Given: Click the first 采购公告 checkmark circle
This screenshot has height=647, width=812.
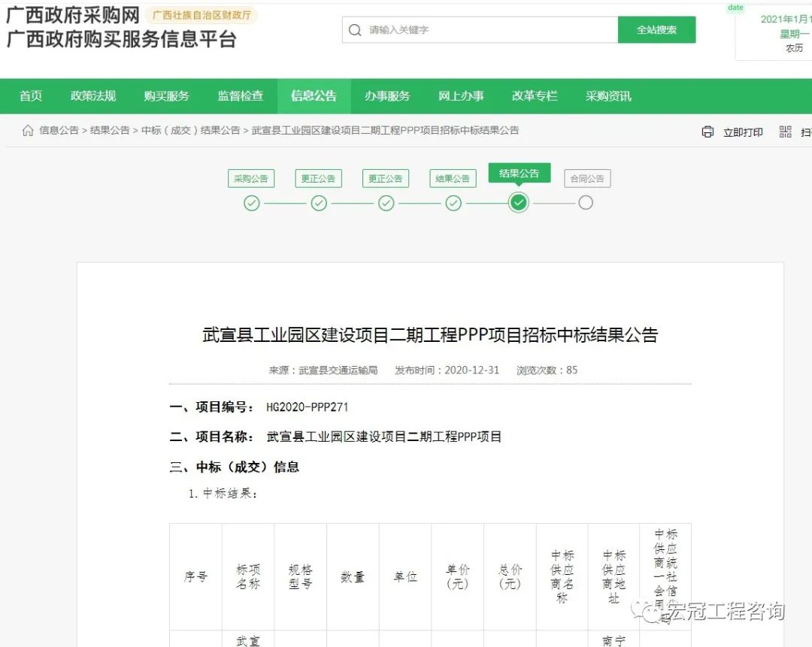Looking at the screenshot, I should pos(252,203).
